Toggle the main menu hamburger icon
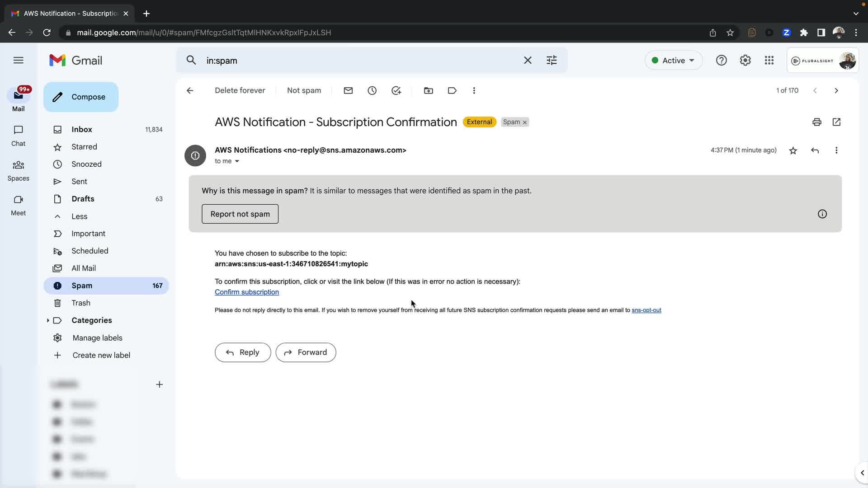The image size is (868, 488). pos(18,60)
